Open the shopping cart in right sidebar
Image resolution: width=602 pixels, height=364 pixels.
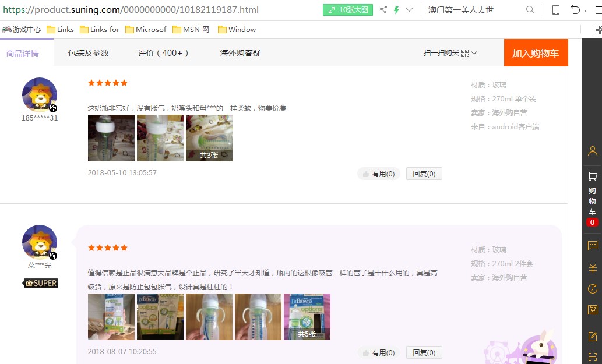point(593,176)
